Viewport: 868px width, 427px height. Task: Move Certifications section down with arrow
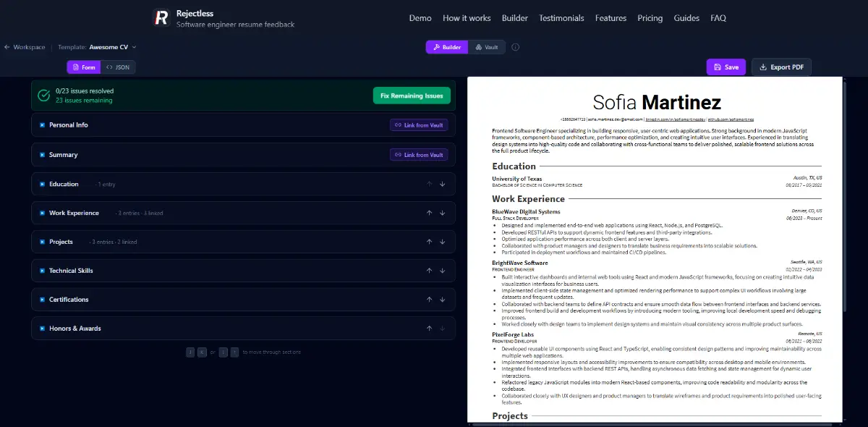[x=442, y=300]
